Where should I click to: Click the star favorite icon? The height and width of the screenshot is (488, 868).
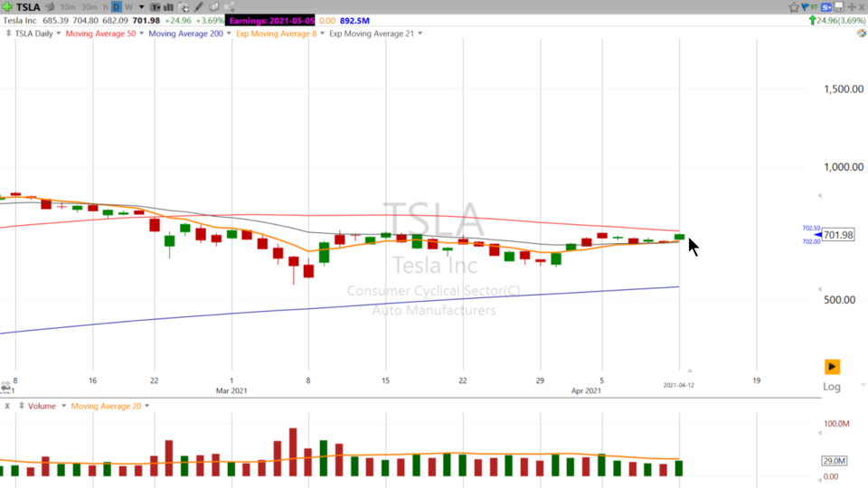794,7
